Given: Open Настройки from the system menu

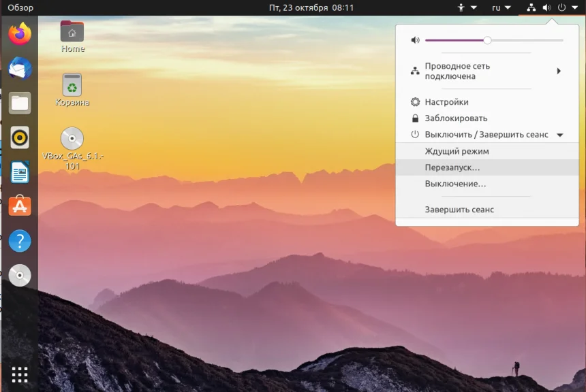Looking at the screenshot, I should (x=446, y=102).
